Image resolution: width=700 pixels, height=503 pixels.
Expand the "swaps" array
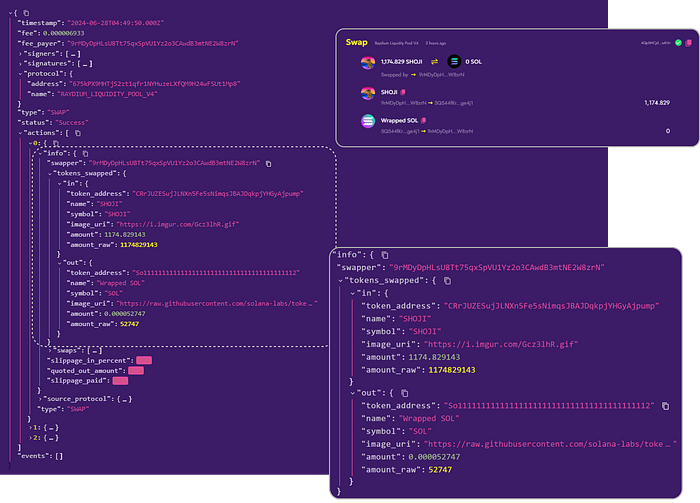point(50,351)
